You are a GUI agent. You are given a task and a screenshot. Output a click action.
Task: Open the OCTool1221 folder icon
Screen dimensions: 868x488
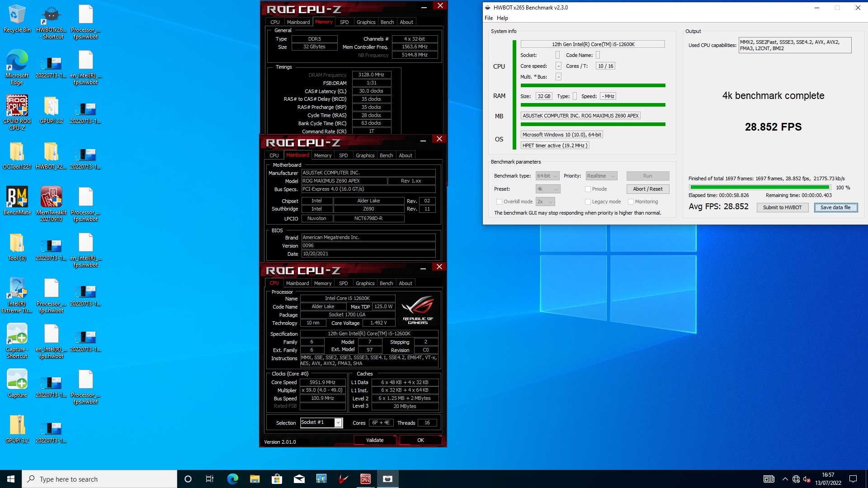(x=17, y=156)
